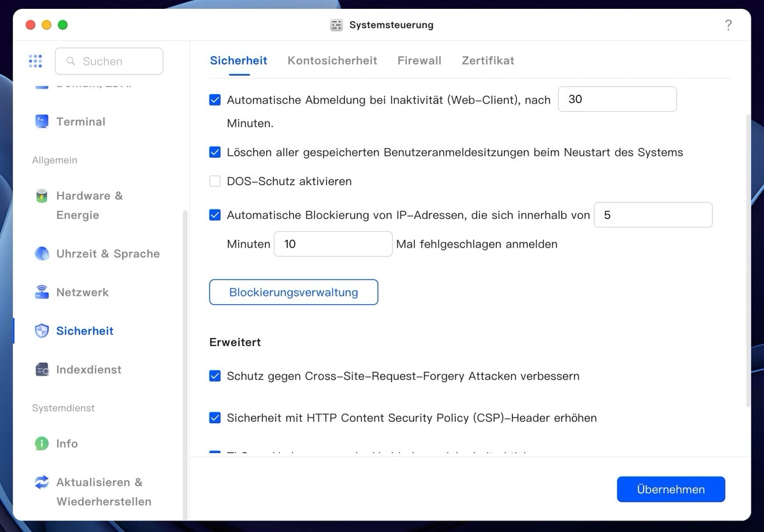Screen dimensions: 764x532
Task: Open the Netzwerk router icon
Action: (41, 293)
